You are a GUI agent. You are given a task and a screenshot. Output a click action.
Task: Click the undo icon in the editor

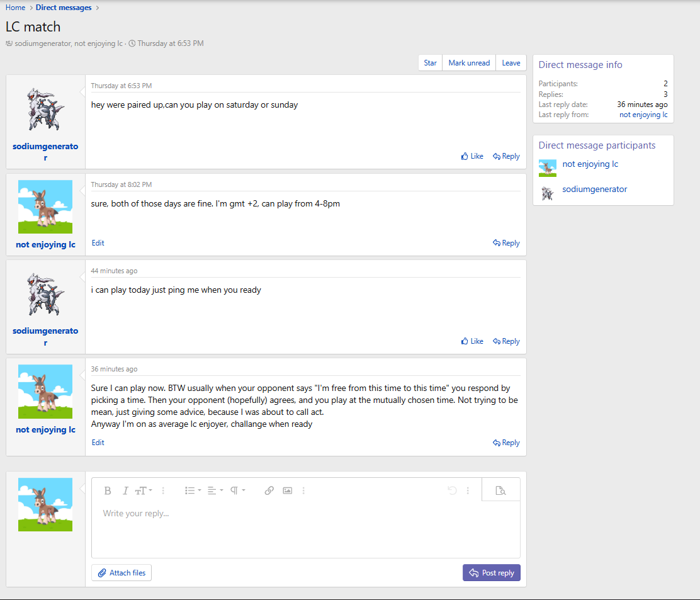pos(452,490)
